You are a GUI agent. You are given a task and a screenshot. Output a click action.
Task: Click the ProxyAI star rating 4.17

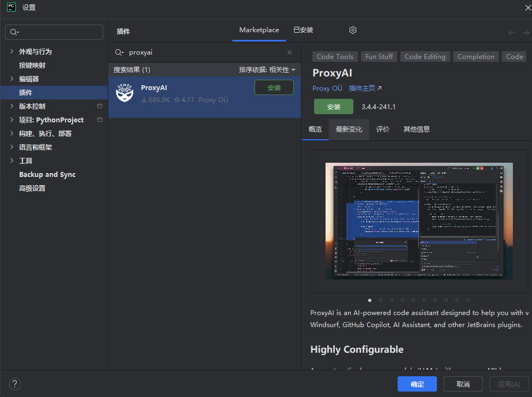184,100
